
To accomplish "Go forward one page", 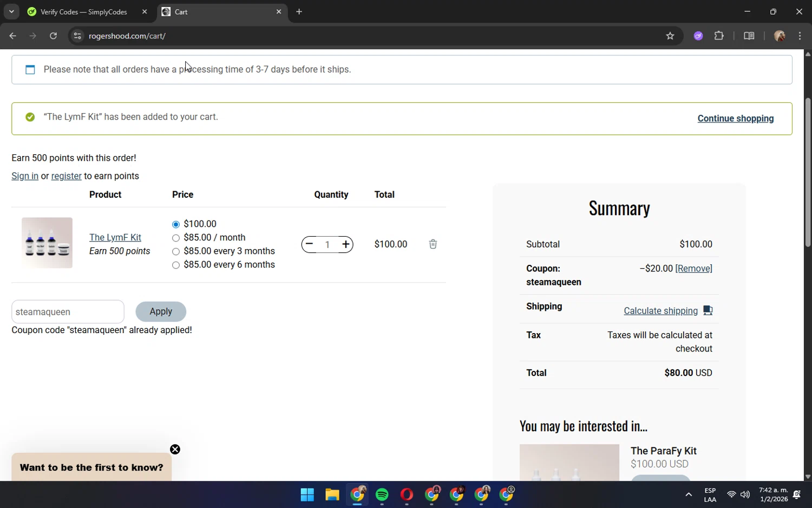I will (x=33, y=36).
